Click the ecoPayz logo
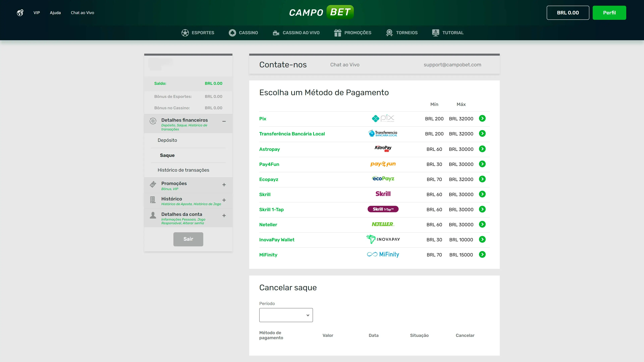Viewport: 644px width, 362px height. pyautogui.click(x=383, y=179)
